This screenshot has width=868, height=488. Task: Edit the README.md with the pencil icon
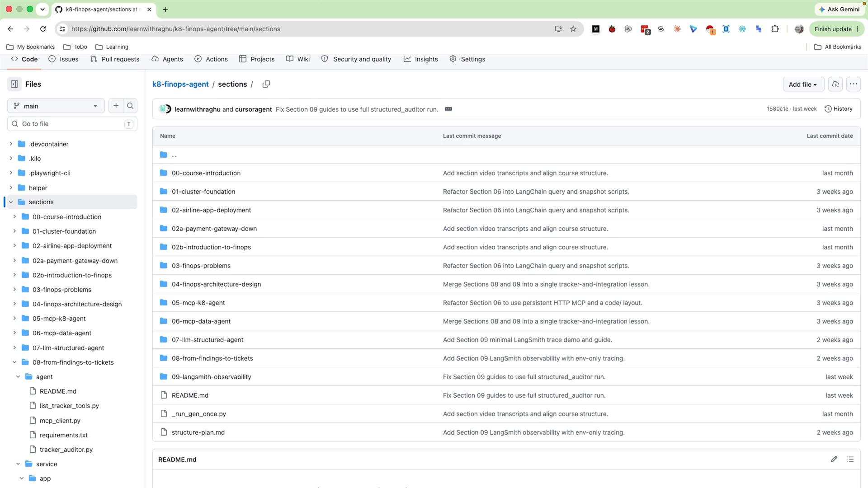point(834,459)
